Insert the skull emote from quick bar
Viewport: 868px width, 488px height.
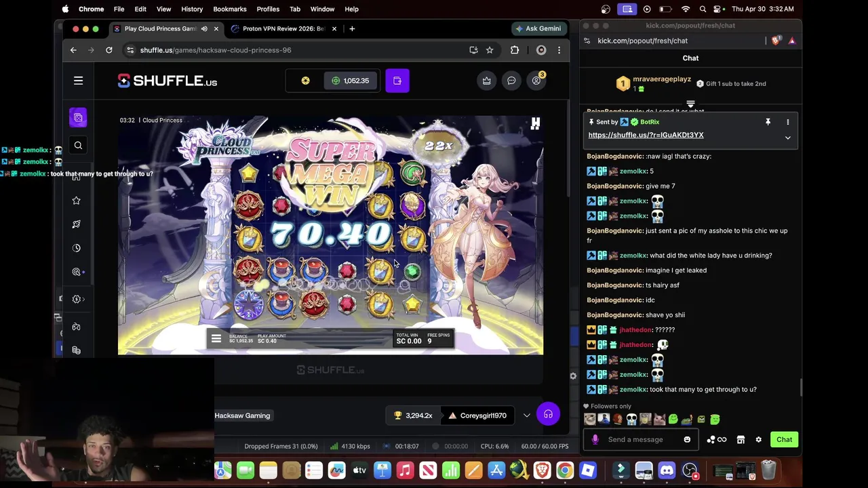coord(631,420)
